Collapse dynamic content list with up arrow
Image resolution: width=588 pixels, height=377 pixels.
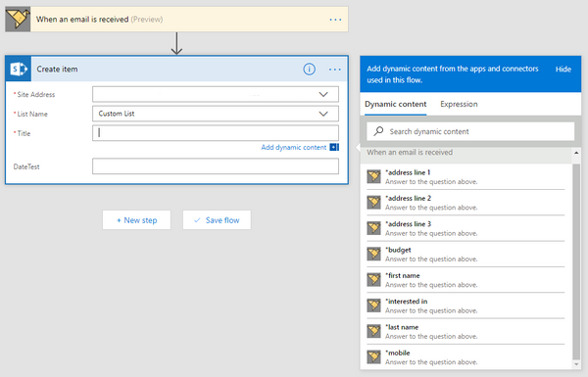point(576,153)
